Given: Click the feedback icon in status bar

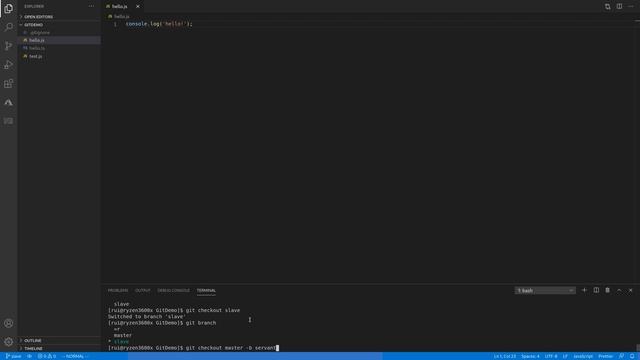Looking at the screenshot, I should tap(621, 356).
